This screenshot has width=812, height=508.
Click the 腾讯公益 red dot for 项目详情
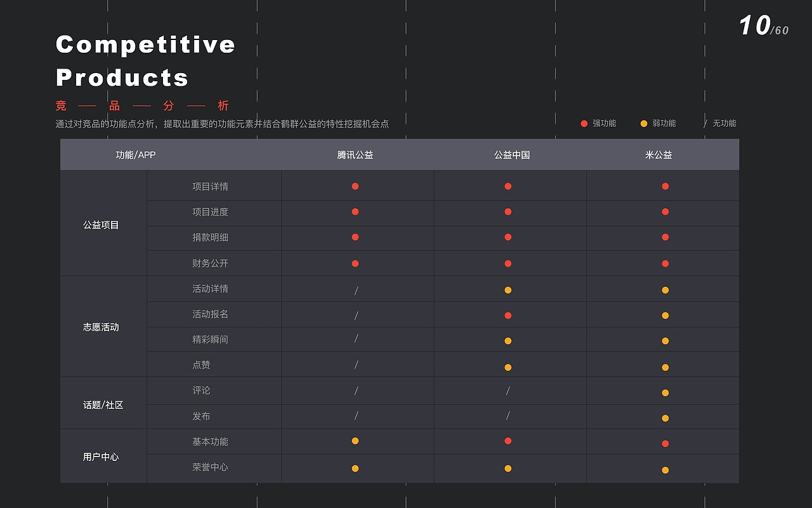tap(355, 186)
